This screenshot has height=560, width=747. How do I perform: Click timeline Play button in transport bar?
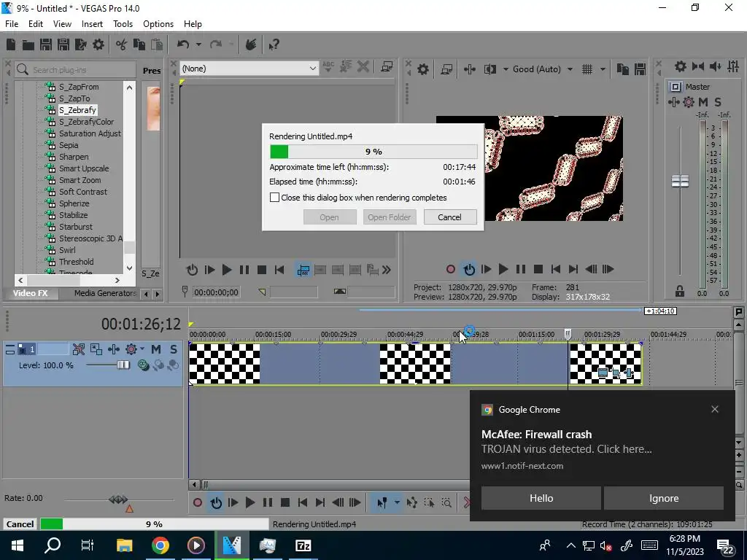pos(250,502)
